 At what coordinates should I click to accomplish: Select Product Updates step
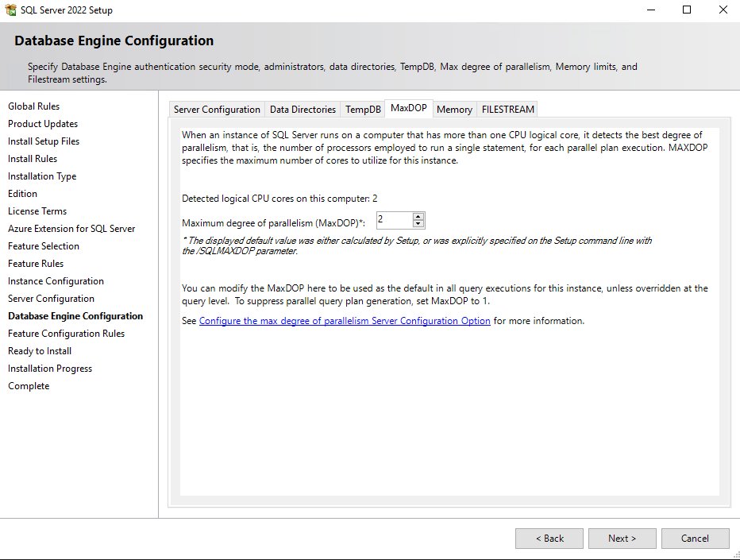pyautogui.click(x=43, y=124)
